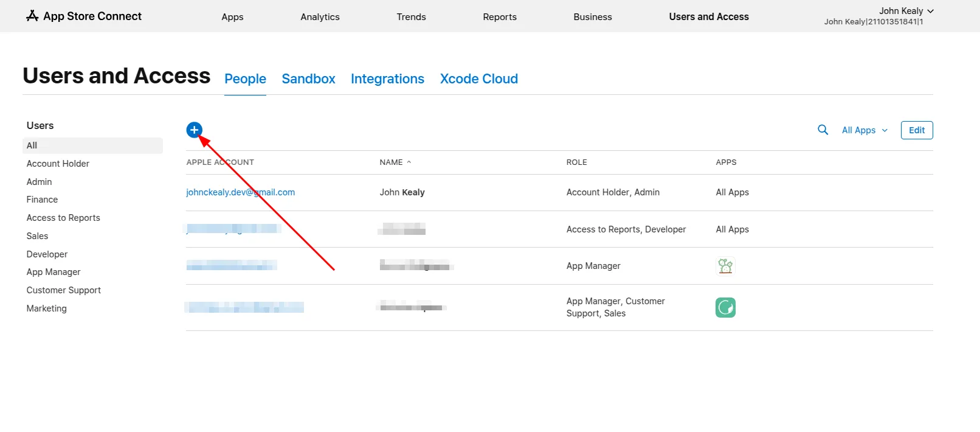Open the green circular app icon
Image resolution: width=980 pixels, height=432 pixels.
click(x=725, y=307)
